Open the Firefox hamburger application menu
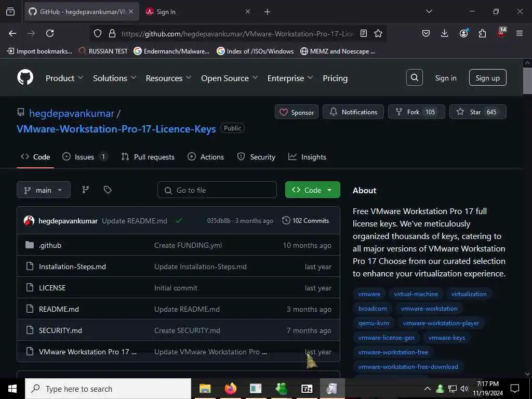Screen dimensions: 532x399 (519, 33)
